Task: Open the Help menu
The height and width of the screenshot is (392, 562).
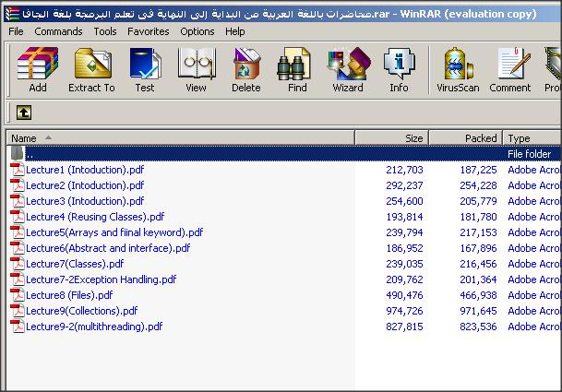Action: coord(235,31)
